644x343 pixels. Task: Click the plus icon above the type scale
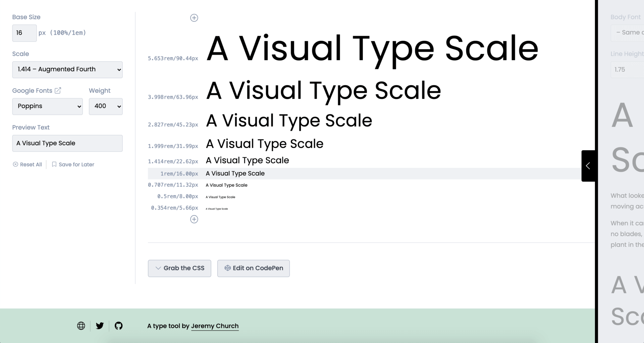[194, 18]
